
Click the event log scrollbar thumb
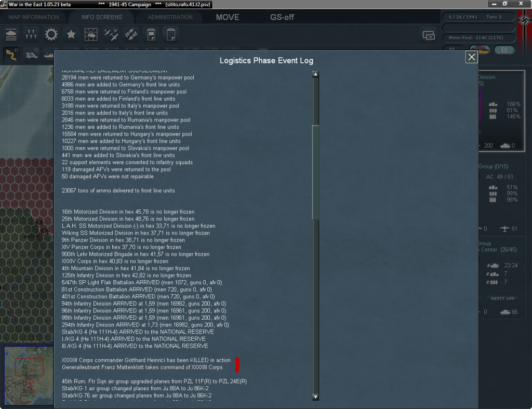(315, 173)
